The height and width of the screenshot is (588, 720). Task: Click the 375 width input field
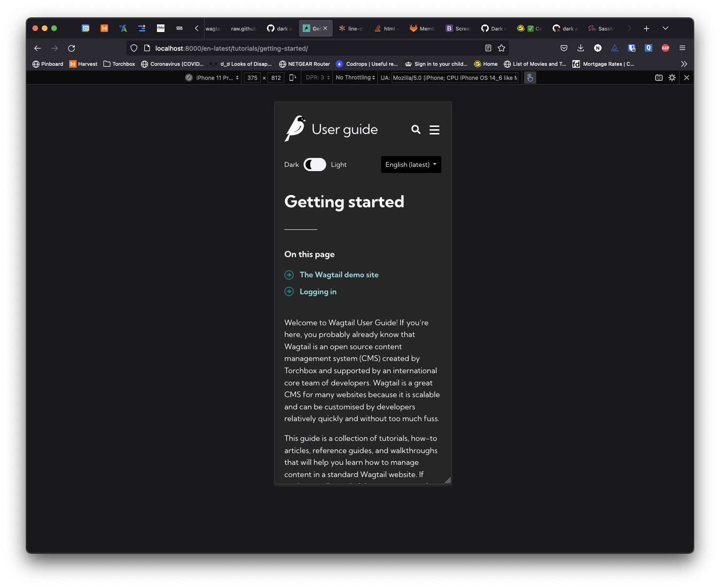tap(252, 78)
